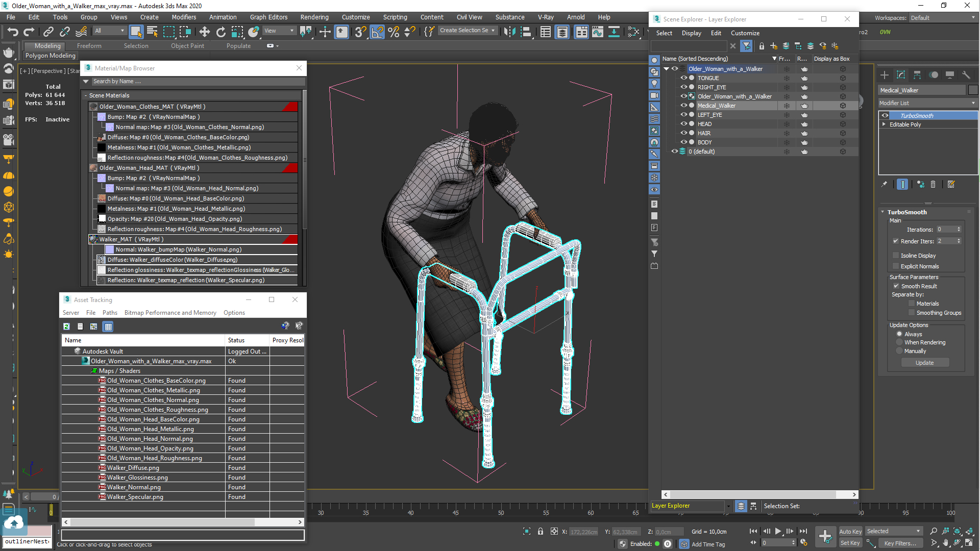Select the When Rendering radio option
The height and width of the screenshot is (551, 980).
pyautogui.click(x=899, y=342)
